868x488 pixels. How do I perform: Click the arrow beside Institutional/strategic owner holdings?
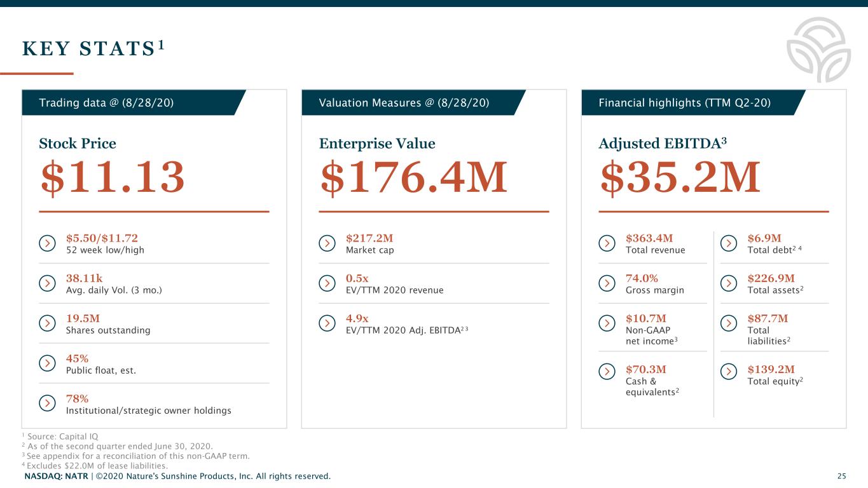[47, 403]
